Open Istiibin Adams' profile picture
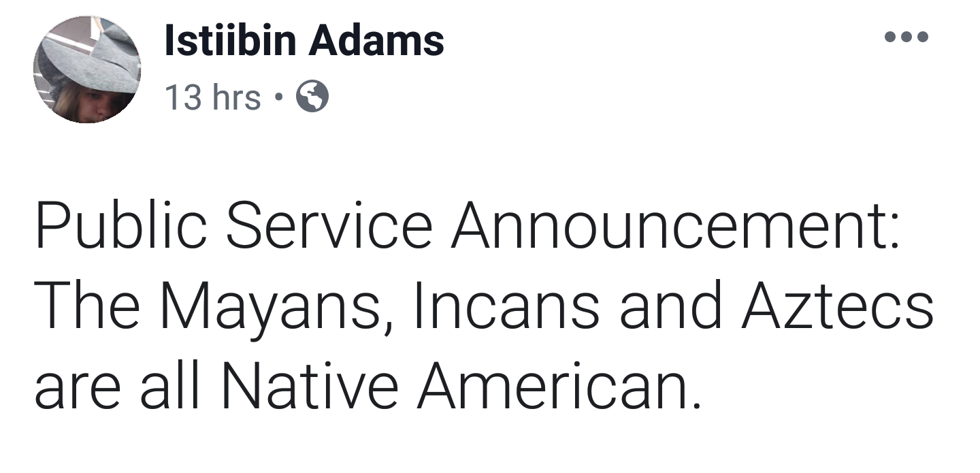This screenshot has height=473, width=980. (86, 69)
